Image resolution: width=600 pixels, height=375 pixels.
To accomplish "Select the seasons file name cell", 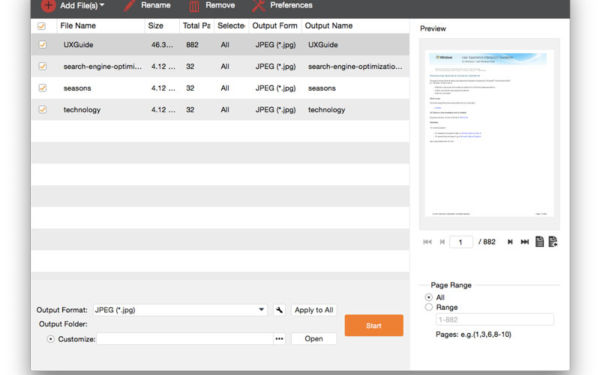I will 77,88.
